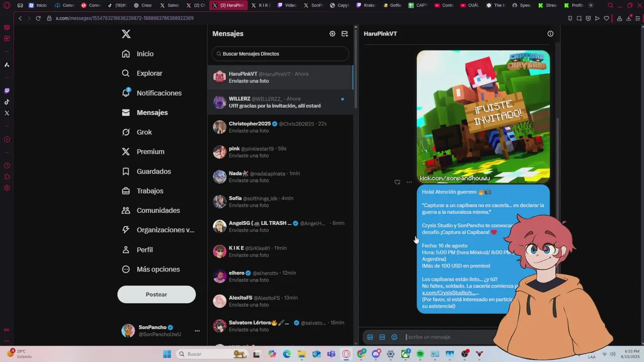Switch to SonPa browser tab
Viewport: 644px width, 362px height.
coord(314,6)
